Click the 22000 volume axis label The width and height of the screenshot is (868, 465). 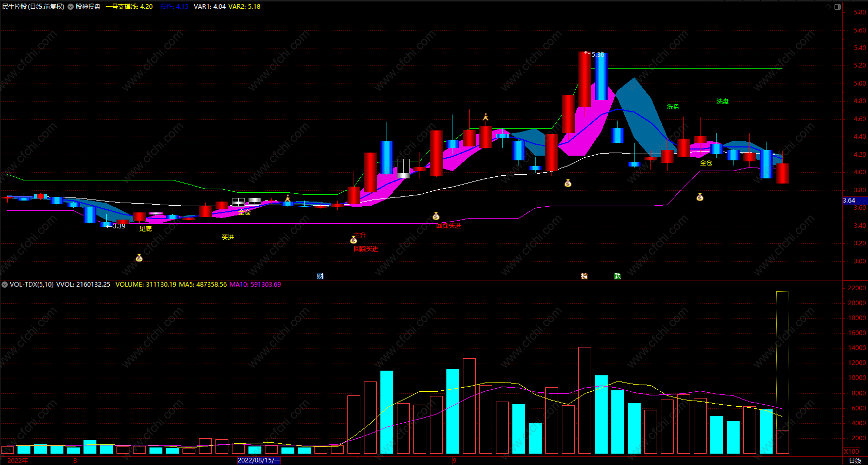[x=857, y=288]
